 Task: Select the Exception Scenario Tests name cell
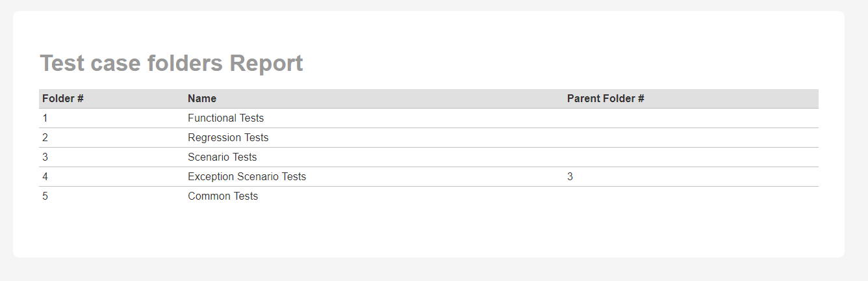tap(247, 177)
